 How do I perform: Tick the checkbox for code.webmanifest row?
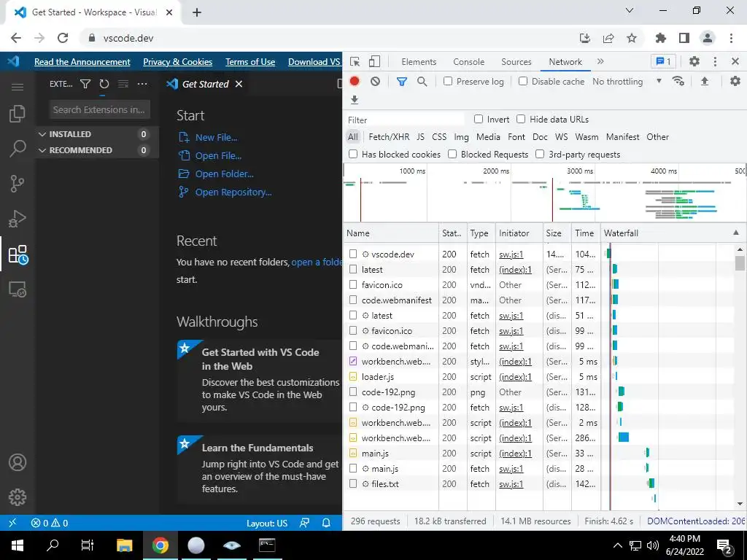coord(353,300)
